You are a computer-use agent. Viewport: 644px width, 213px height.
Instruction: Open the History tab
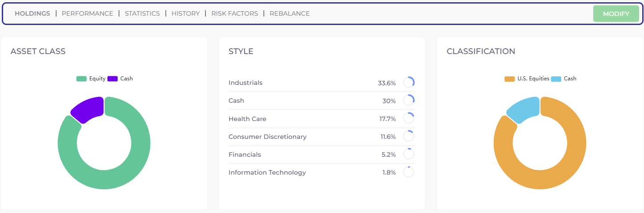click(185, 13)
